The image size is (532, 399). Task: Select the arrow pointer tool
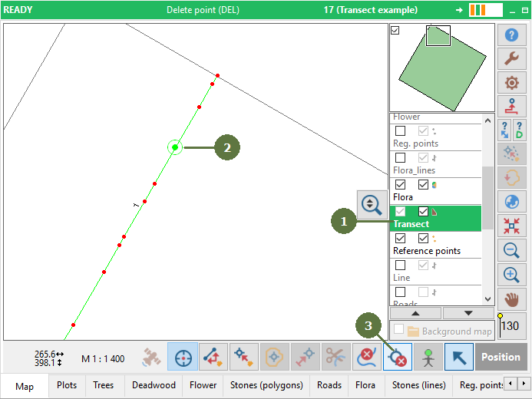click(459, 357)
